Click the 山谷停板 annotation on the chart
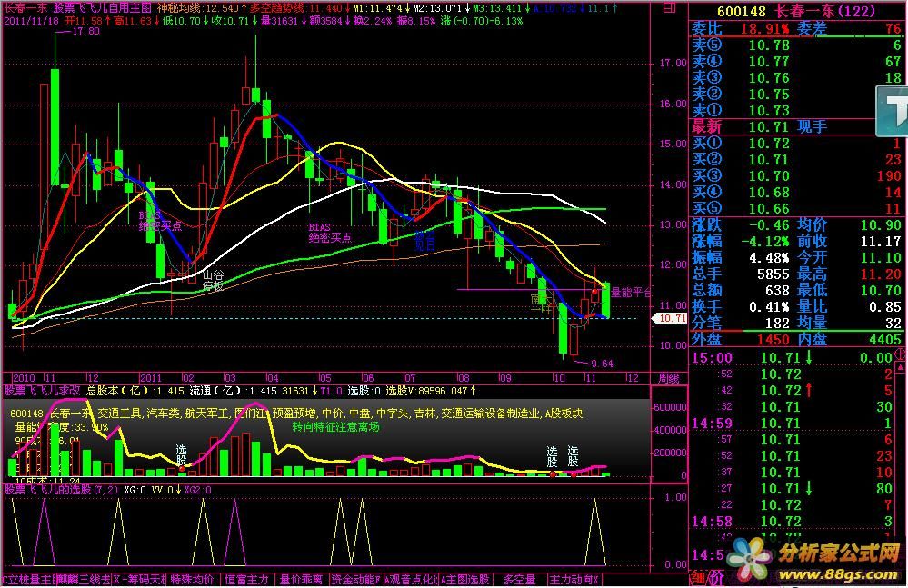The height and width of the screenshot is (588, 908). point(213,280)
